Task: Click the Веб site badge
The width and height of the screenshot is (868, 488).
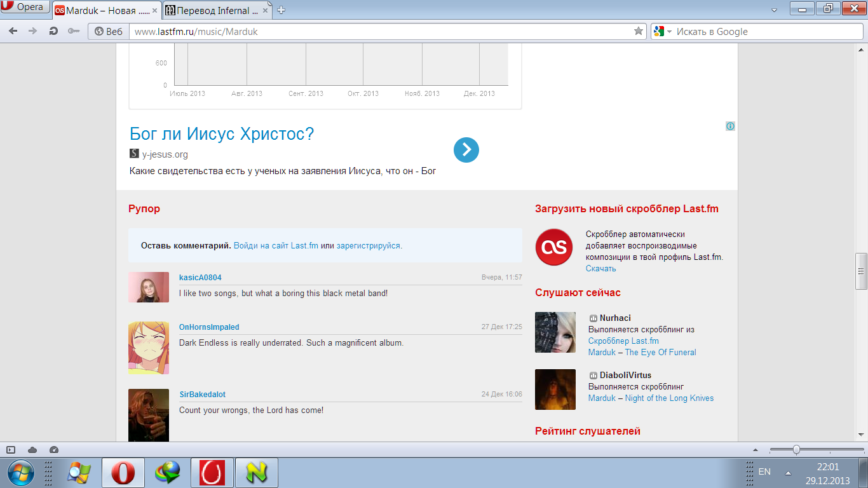Action: tap(108, 31)
